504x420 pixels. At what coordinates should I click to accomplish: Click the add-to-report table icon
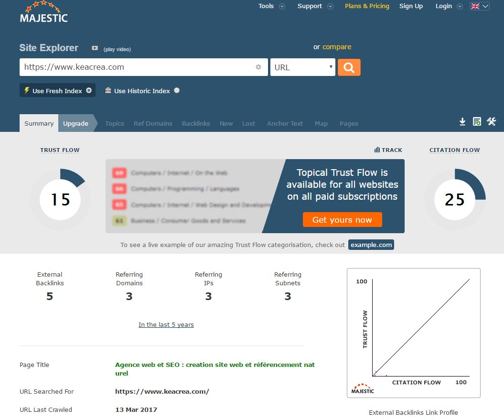pyautogui.click(x=477, y=121)
